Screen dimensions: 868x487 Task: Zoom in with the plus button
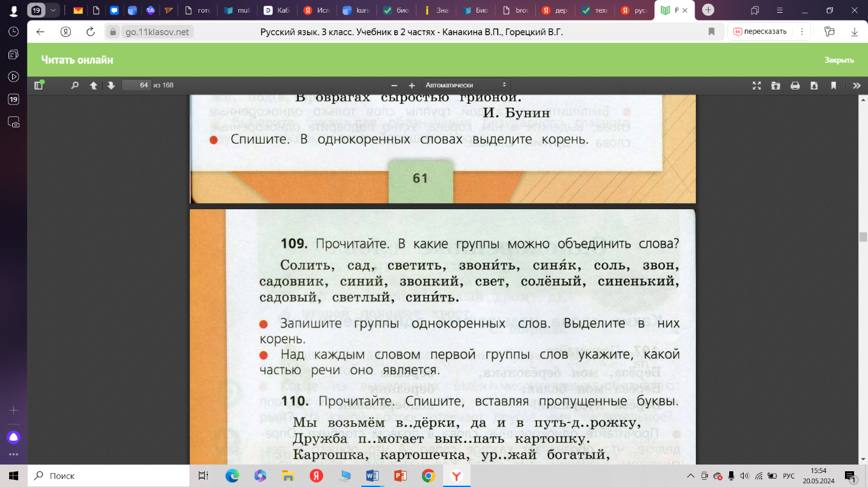click(412, 86)
